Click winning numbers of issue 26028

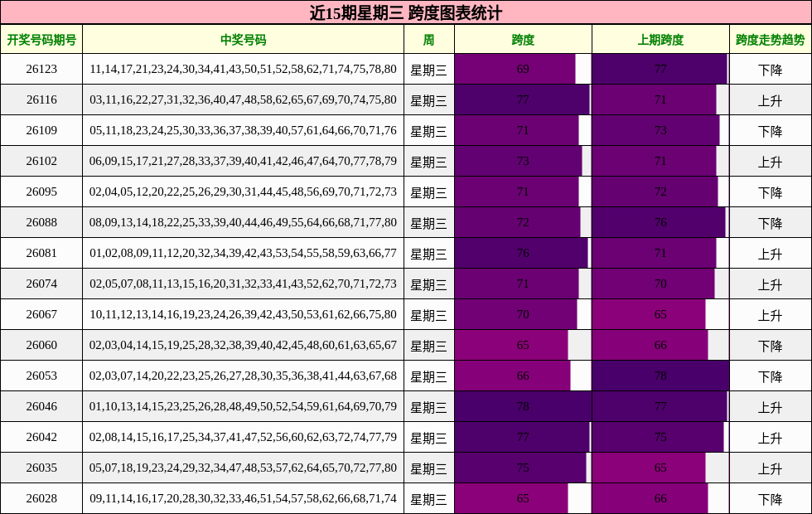[243, 498]
